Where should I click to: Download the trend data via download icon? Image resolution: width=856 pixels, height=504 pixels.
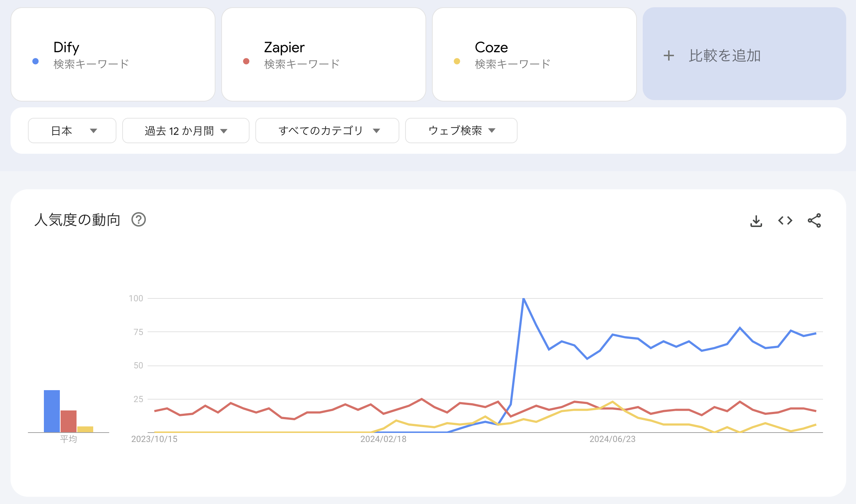pos(756,220)
